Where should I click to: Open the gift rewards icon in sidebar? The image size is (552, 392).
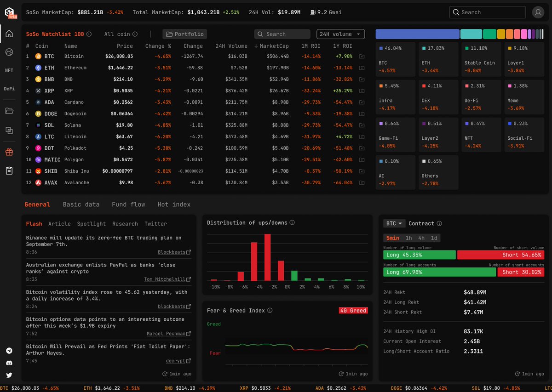pyautogui.click(x=9, y=152)
